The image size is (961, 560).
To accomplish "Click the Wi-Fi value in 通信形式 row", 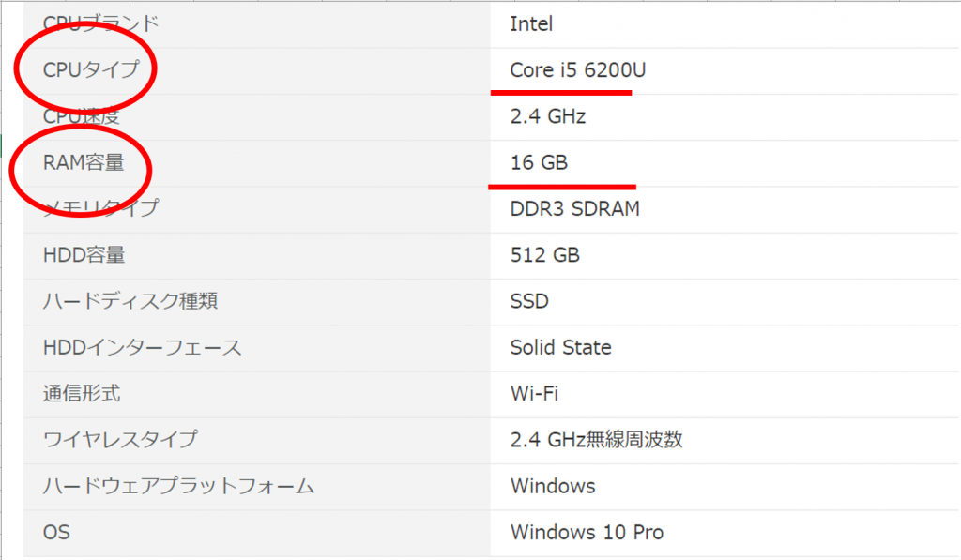I will (534, 393).
